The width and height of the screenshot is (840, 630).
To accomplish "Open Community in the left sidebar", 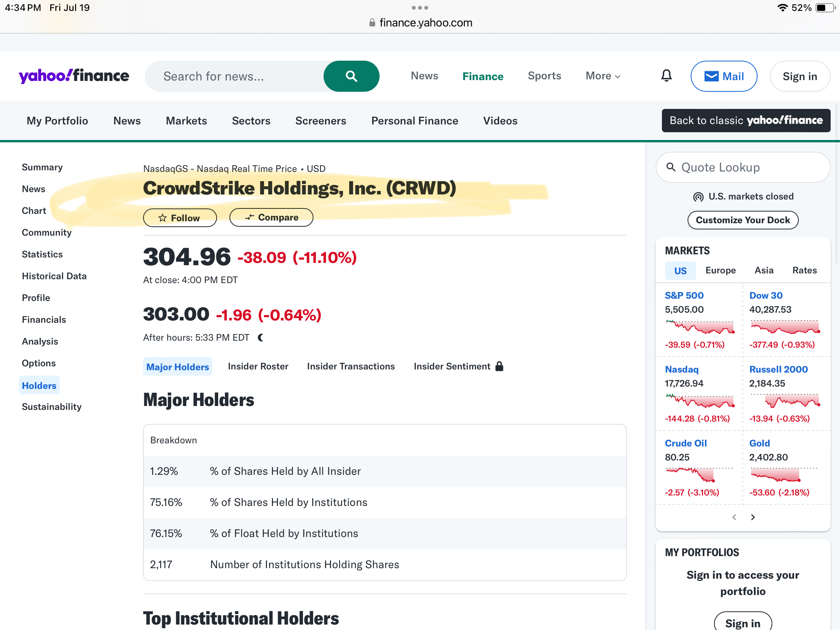I will click(x=47, y=233).
